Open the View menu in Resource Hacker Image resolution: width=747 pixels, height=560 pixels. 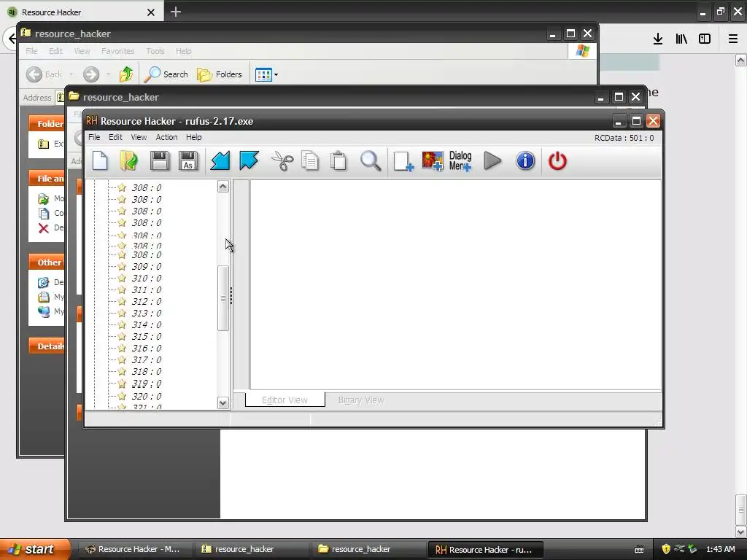[x=139, y=137]
